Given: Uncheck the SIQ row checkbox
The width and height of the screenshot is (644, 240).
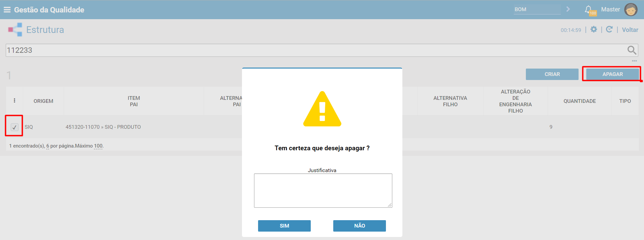Looking at the screenshot, I should [x=14, y=127].
